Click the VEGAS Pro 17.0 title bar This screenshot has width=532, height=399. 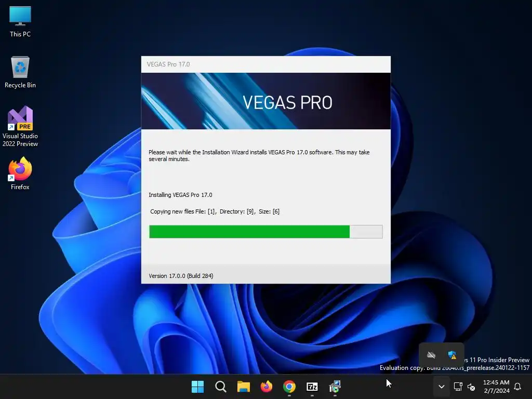pos(266,64)
